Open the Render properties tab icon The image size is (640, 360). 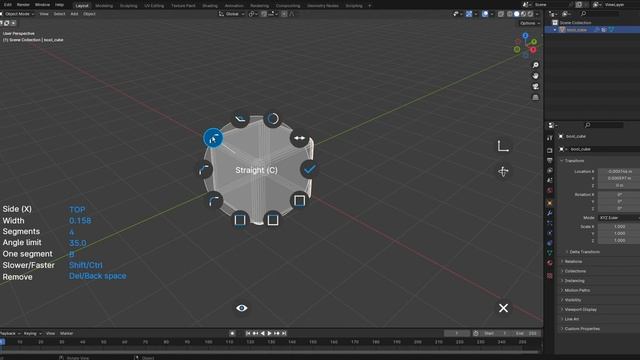pos(550,150)
